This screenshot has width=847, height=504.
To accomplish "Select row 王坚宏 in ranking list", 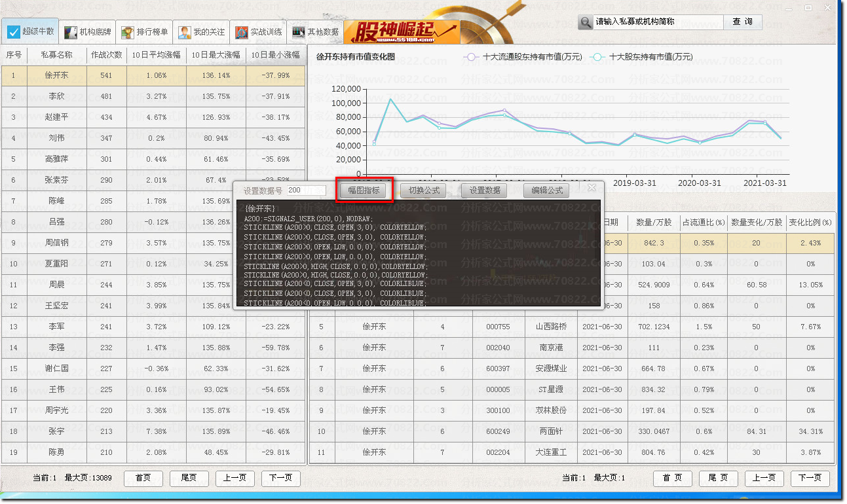I will point(153,306).
